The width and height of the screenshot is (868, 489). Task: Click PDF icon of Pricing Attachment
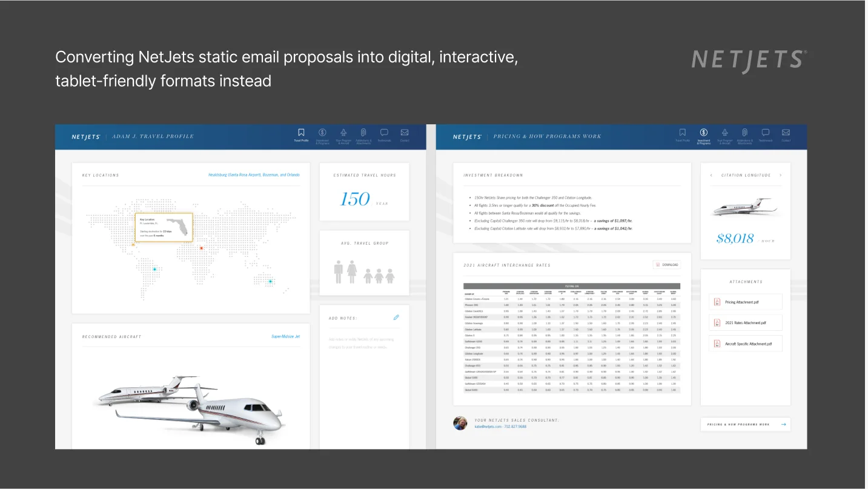click(x=717, y=302)
